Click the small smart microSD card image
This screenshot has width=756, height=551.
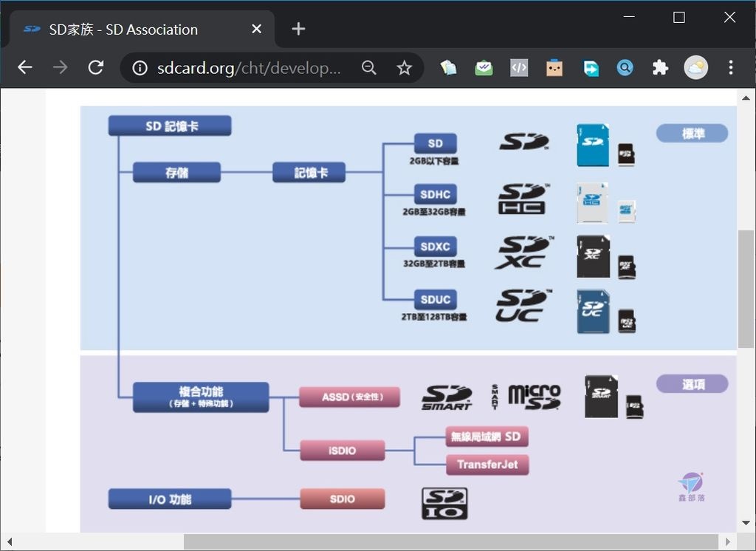pos(634,407)
